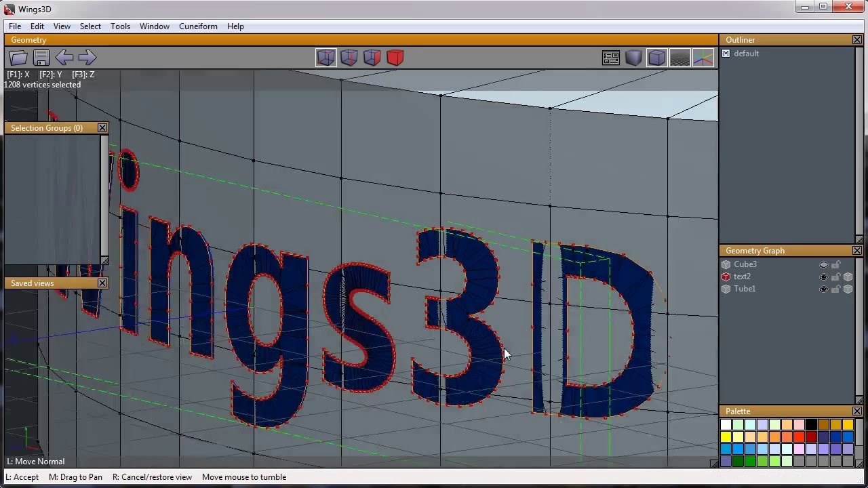Pick the black palette swatch
Screen dimensions: 868x488
click(x=812, y=425)
